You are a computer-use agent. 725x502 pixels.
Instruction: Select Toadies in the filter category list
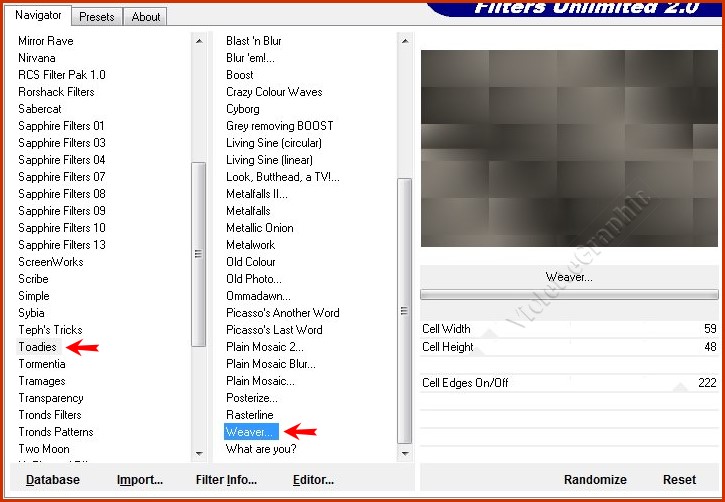point(37,347)
